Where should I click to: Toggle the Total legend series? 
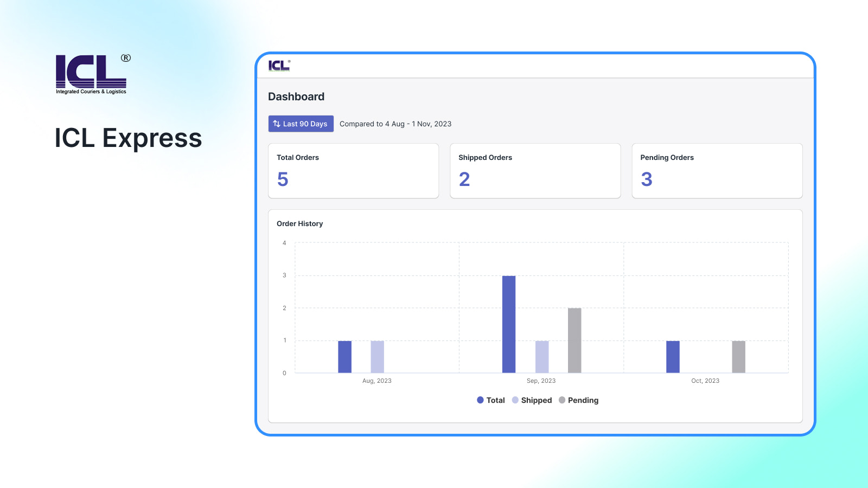[491, 400]
